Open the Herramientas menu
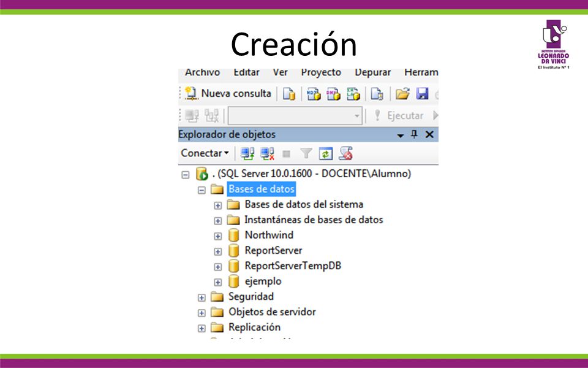Viewport: 588px width, 368px height. pyautogui.click(x=421, y=72)
